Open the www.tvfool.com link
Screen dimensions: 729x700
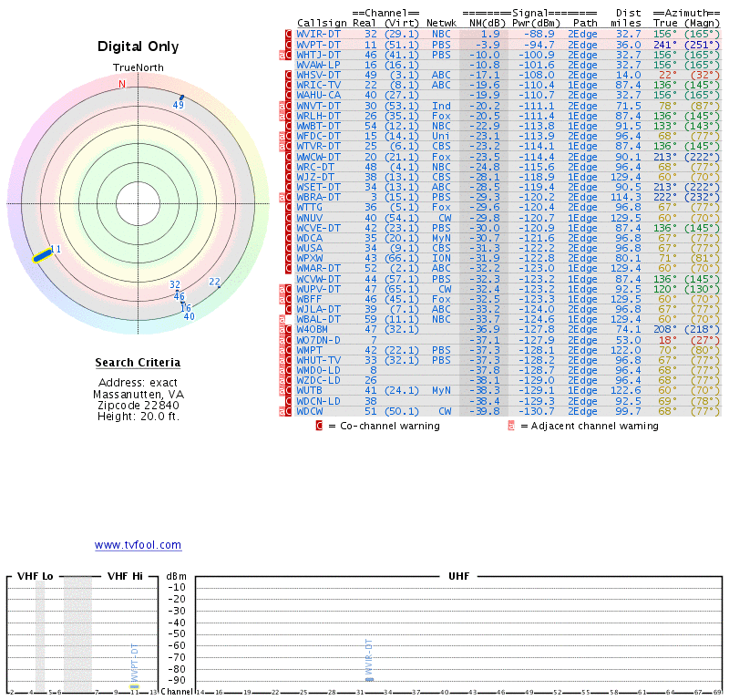(x=138, y=545)
